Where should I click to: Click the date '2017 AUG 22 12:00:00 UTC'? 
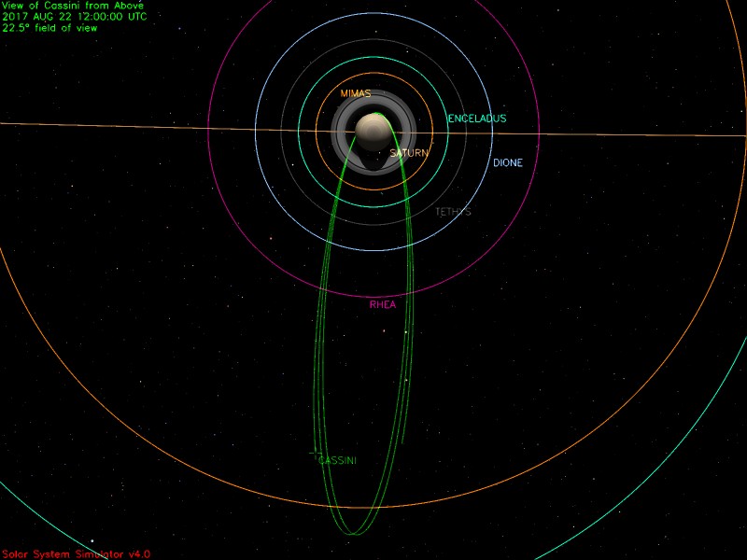(75, 17)
